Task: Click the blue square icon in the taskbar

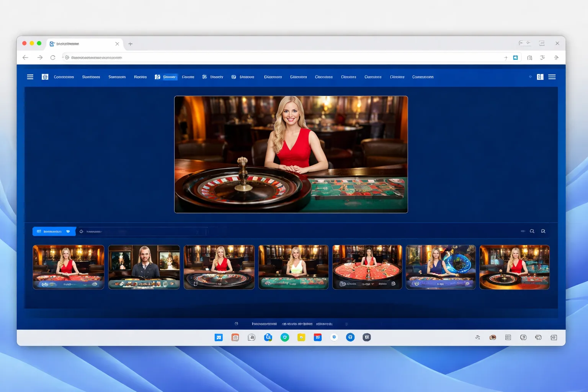Action: click(219, 337)
